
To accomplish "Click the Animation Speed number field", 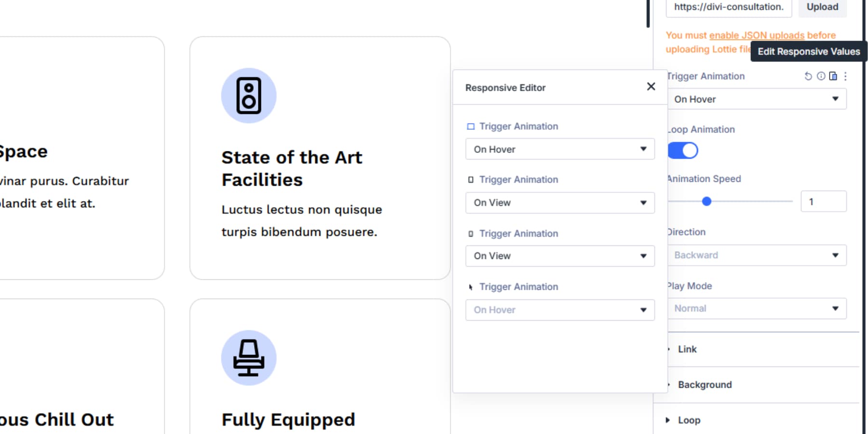I will click(823, 202).
